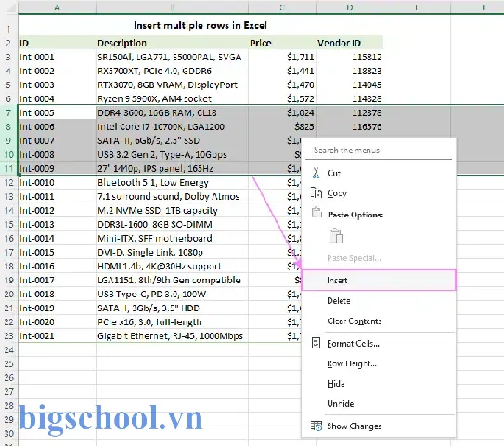Click cell M.2 NVMe SSD, 1TB capacity
This screenshot has width=504, height=446.
pyautogui.click(x=172, y=210)
